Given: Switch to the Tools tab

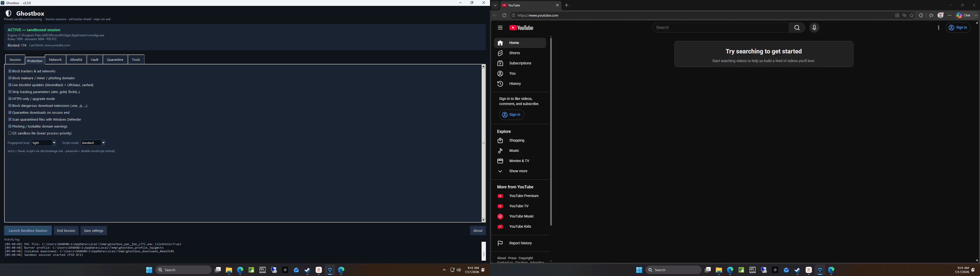Looking at the screenshot, I should tap(136, 60).
